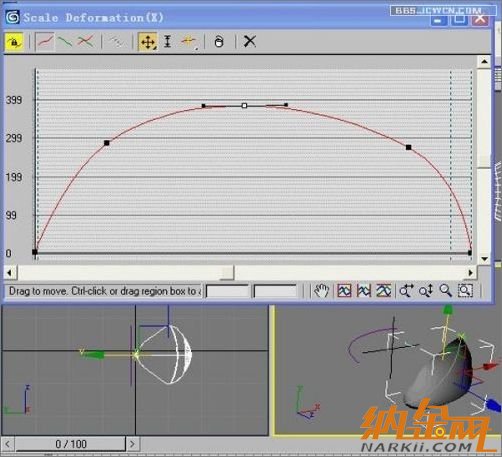
Task: Select Display XY Axes curve button
Action: coord(86,42)
